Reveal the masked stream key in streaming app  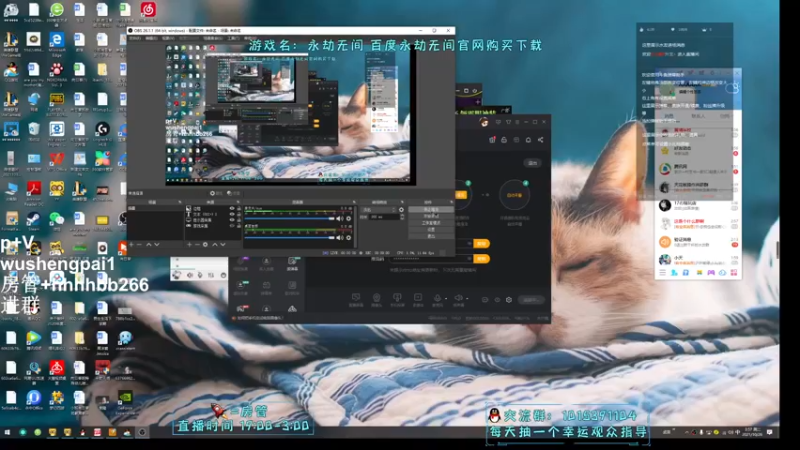point(469,259)
